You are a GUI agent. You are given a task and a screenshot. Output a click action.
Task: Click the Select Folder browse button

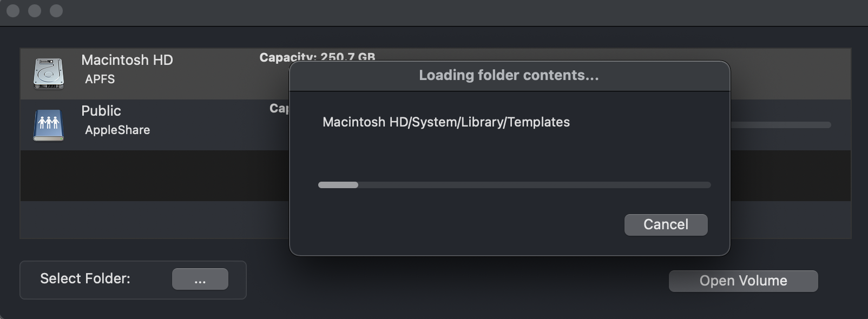click(x=200, y=279)
